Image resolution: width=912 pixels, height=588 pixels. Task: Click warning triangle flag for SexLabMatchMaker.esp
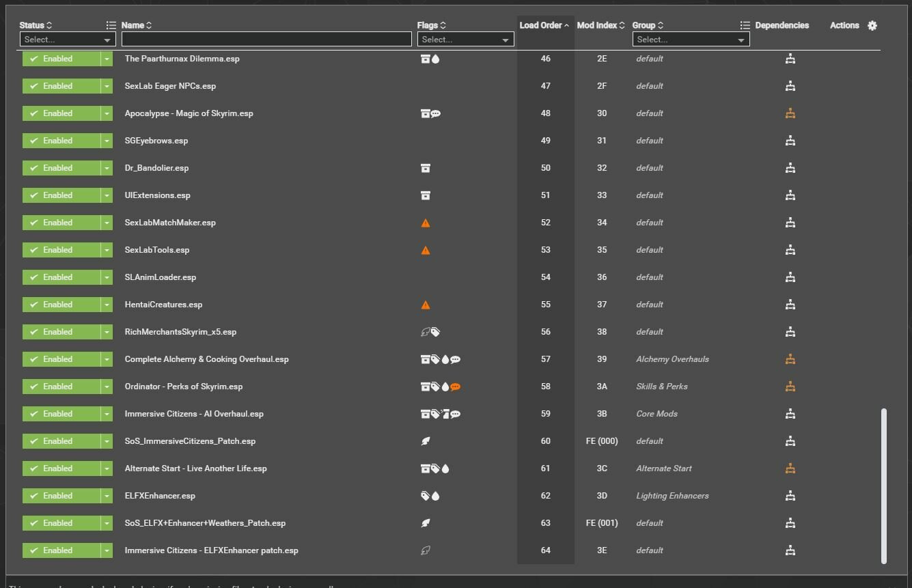(x=426, y=223)
